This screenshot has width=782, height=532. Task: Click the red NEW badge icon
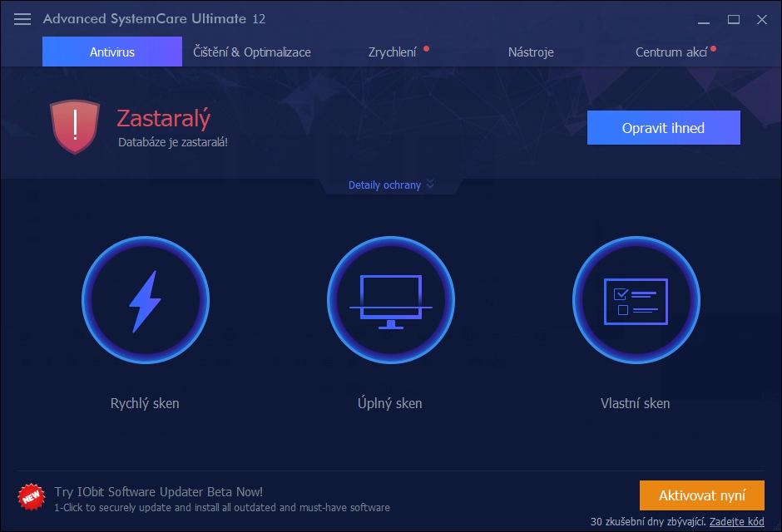coord(31,497)
